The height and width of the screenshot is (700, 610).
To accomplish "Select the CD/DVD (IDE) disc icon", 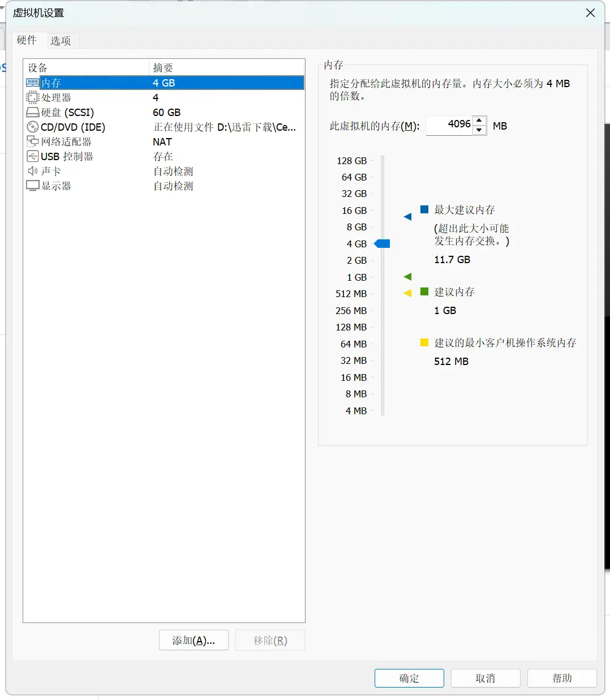I will pos(33,127).
